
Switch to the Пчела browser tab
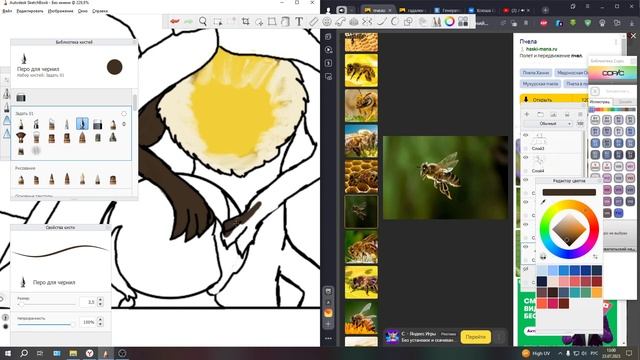click(378, 10)
